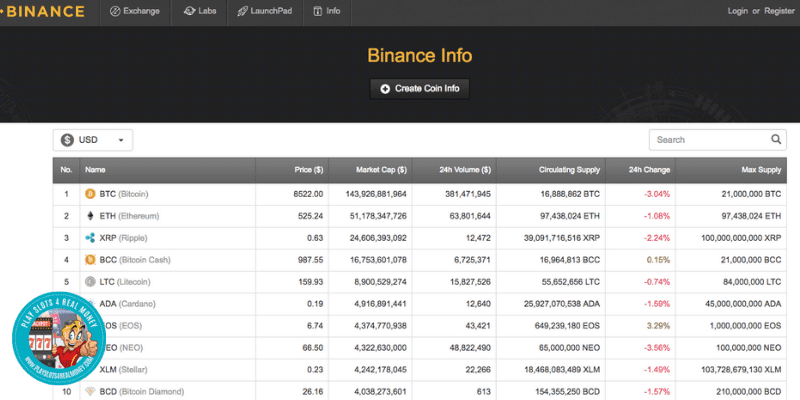Sort by 24h Volume ($) column header
The height and width of the screenshot is (400, 800).
pos(454,170)
